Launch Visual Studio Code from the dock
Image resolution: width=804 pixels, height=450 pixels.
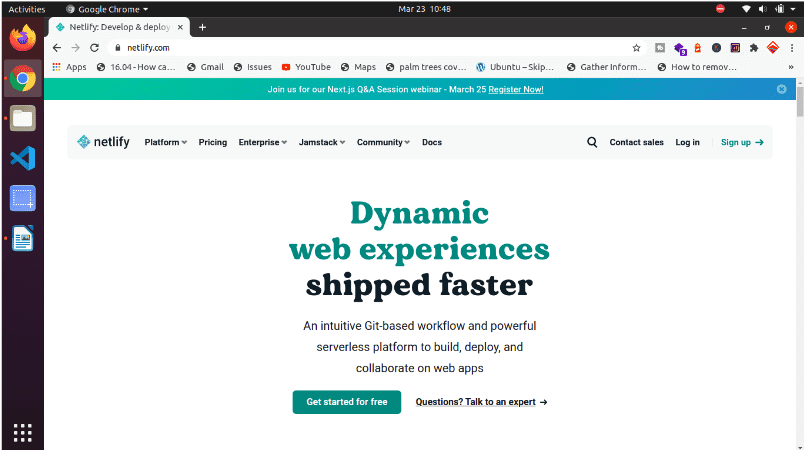point(22,158)
